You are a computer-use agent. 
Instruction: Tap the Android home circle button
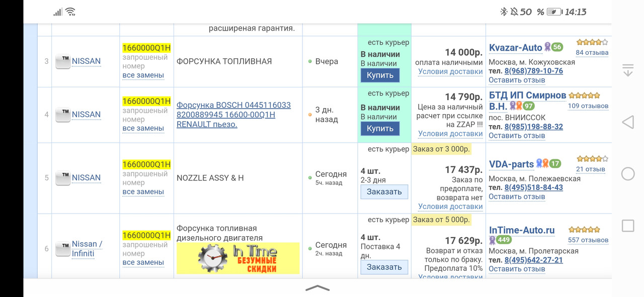(x=628, y=174)
